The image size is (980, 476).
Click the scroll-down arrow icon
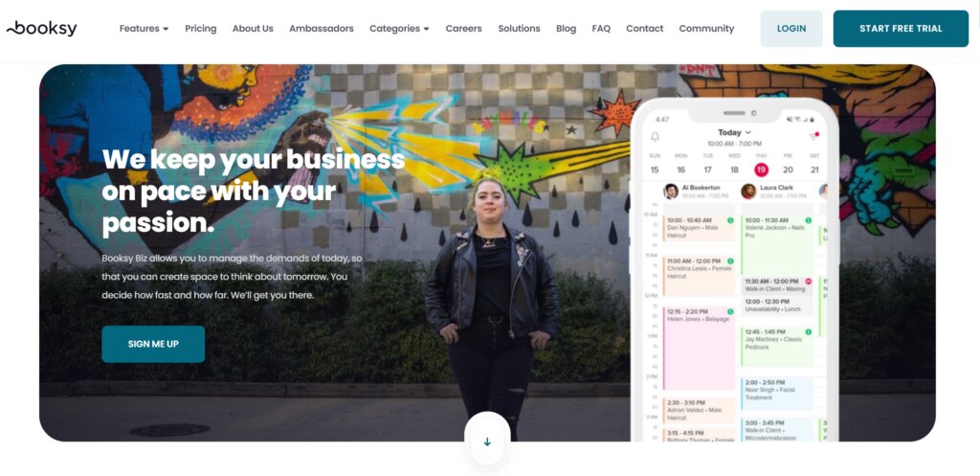[x=487, y=442]
